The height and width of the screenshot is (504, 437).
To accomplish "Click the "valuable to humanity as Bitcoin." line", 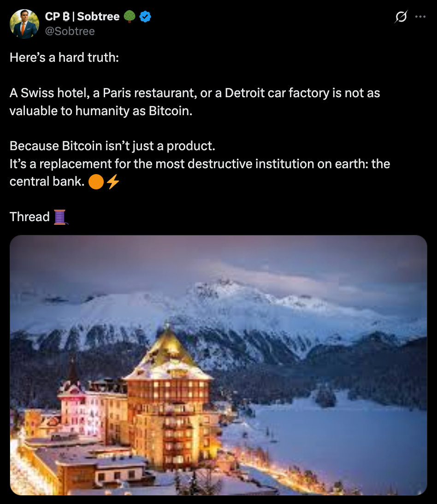I will [101, 111].
